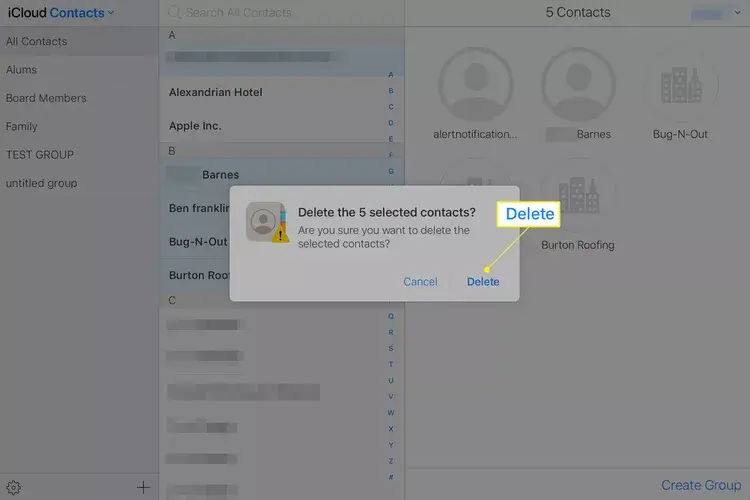The height and width of the screenshot is (500, 750).
Task: Click the search magnifier icon
Action: (174, 12)
